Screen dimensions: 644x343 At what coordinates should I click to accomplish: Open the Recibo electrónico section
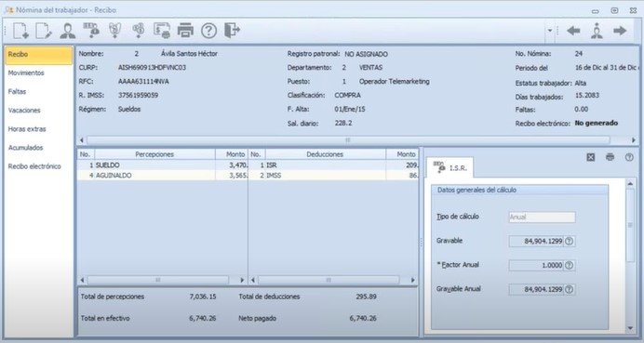(x=34, y=166)
